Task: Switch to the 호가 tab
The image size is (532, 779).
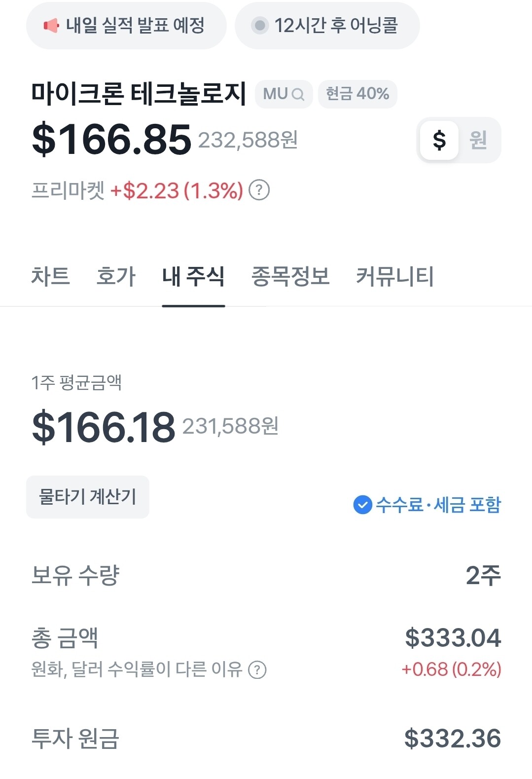Action: click(116, 276)
